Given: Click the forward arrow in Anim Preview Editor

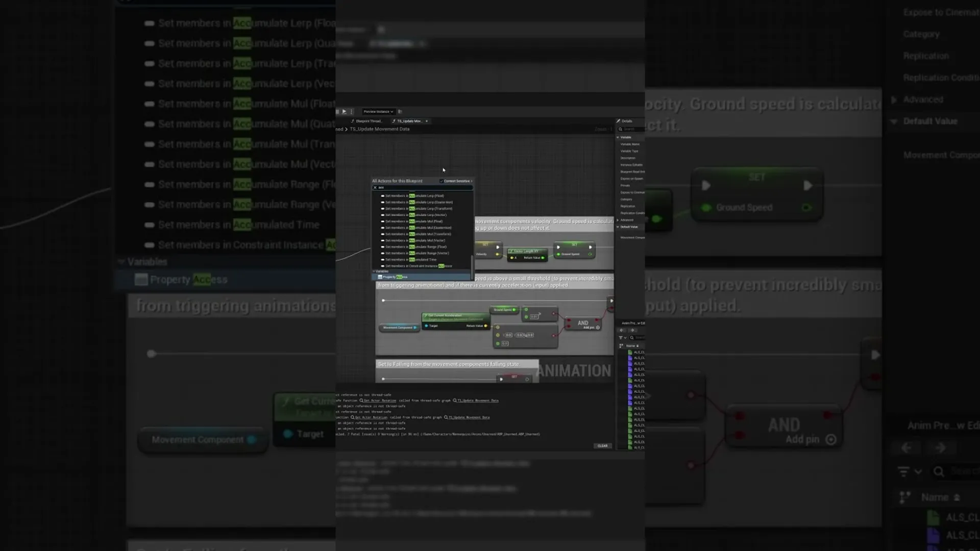Looking at the screenshot, I should 632,330.
